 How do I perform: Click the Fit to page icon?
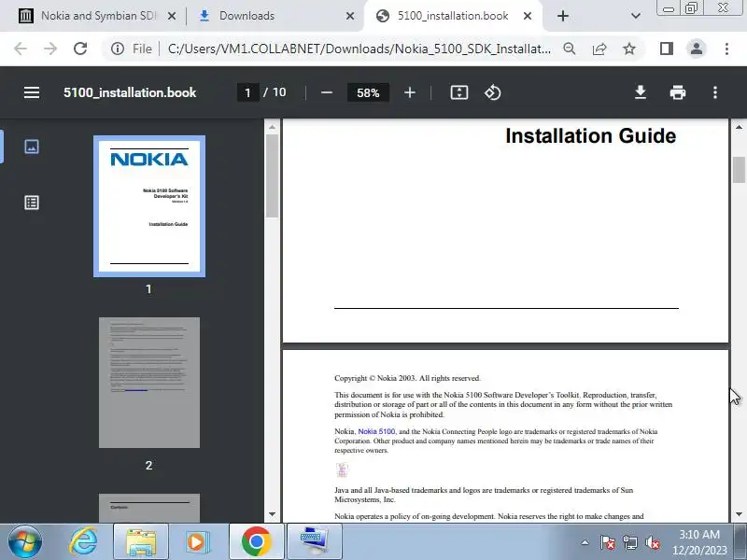[459, 92]
